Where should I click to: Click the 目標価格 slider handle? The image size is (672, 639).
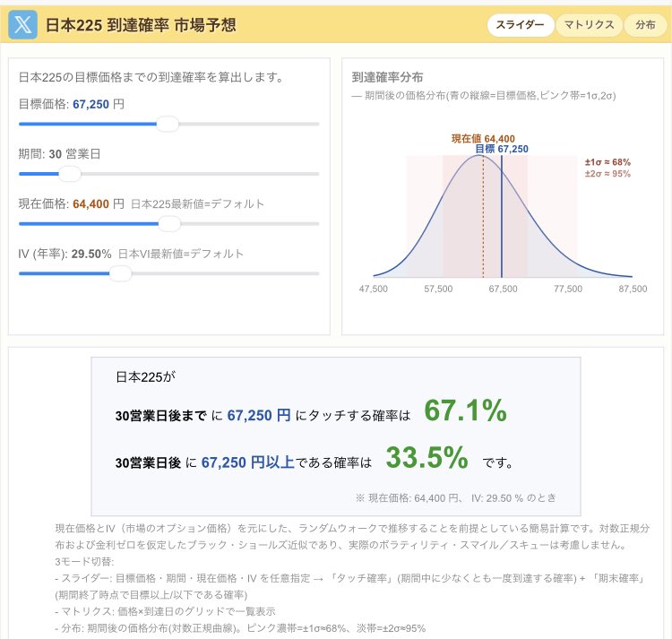pos(168,125)
